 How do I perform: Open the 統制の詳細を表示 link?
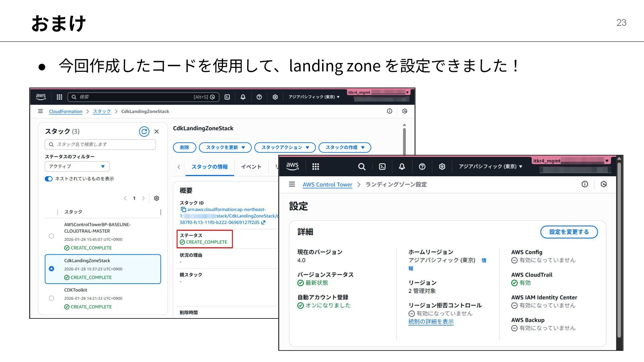click(x=431, y=321)
